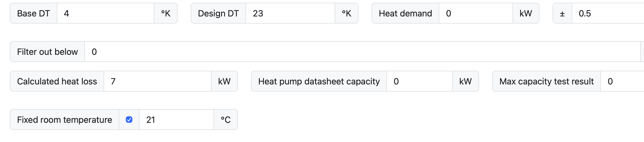644x142 pixels.
Task: Click the Calculated heat loss field
Action: pos(157,81)
